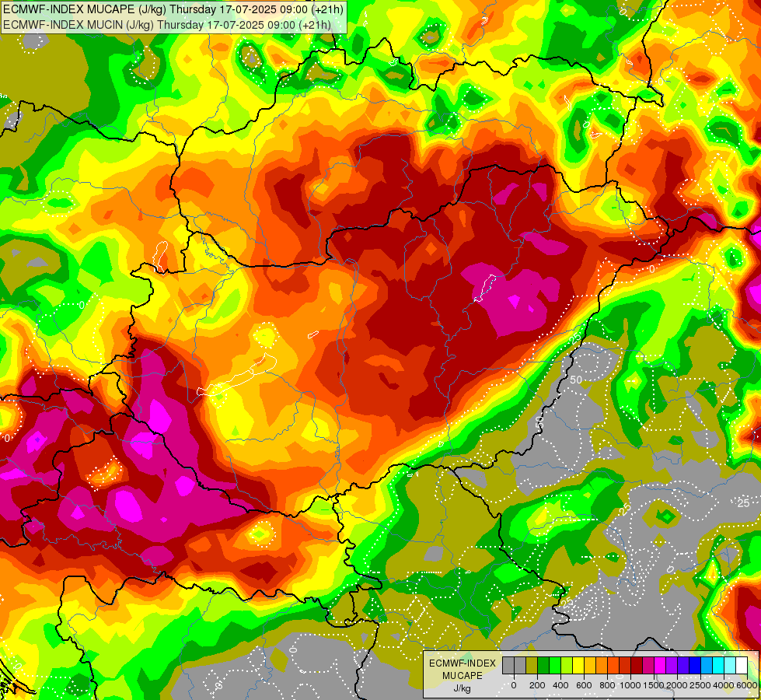Click the legend tick value 2500
This screenshot has width=761, height=700.
[x=700, y=685]
